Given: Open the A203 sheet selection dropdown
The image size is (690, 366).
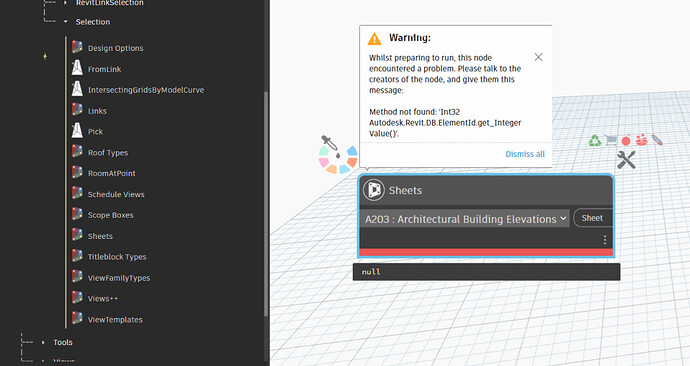Looking at the screenshot, I should point(465,219).
